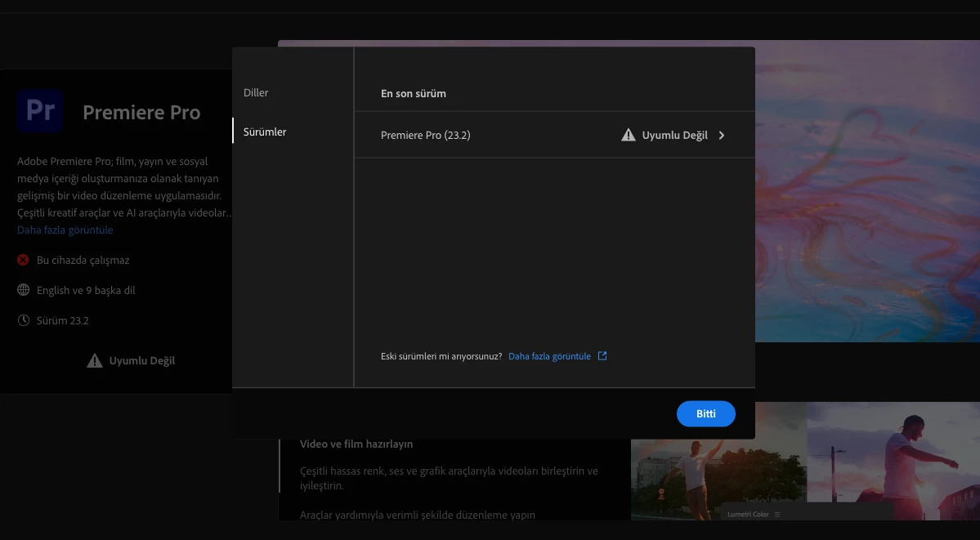Screen dimensions: 980x540
Task: Click the Uyumlu Değil warning in left panel
Action: 142,360
